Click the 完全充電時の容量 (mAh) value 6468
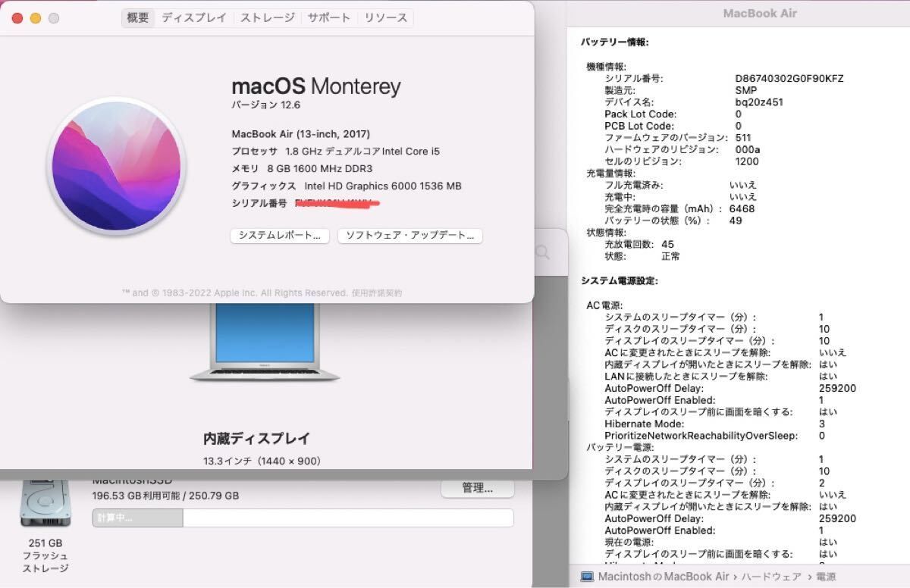Viewport: 910px width, 588px height. [x=742, y=209]
